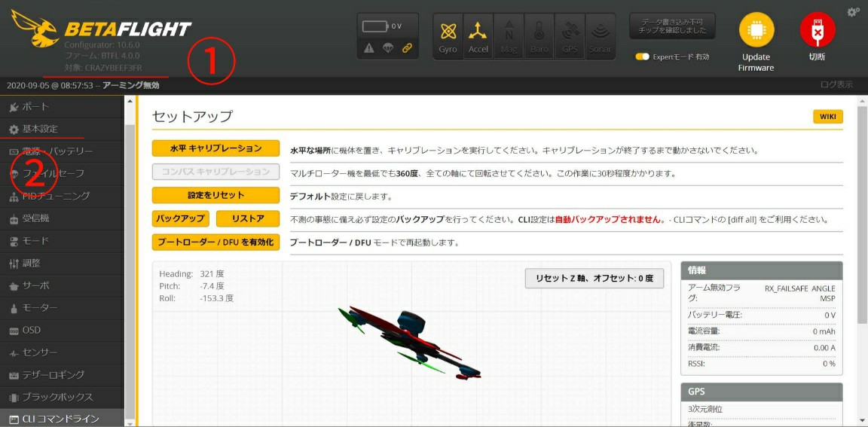Click the RX_FAILSAFE ANGLE MSP flags text
The width and height of the screenshot is (868, 427).
click(x=800, y=293)
